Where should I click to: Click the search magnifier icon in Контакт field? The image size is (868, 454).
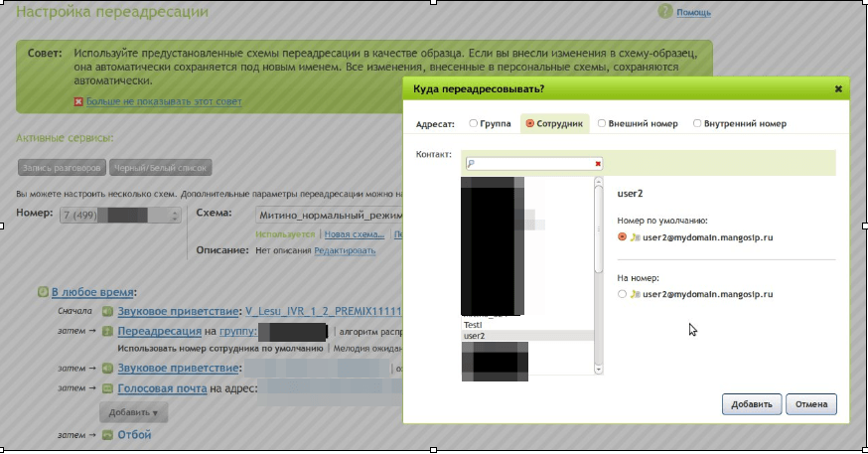tap(471, 163)
